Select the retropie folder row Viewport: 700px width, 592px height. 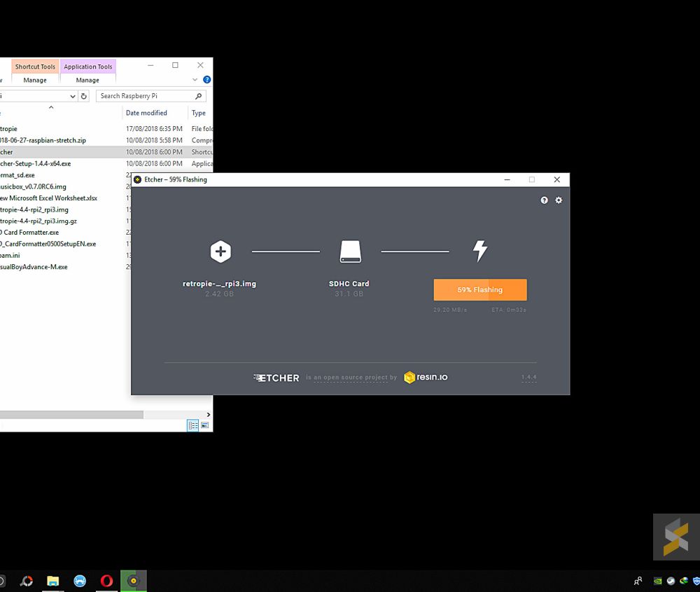click(106, 129)
